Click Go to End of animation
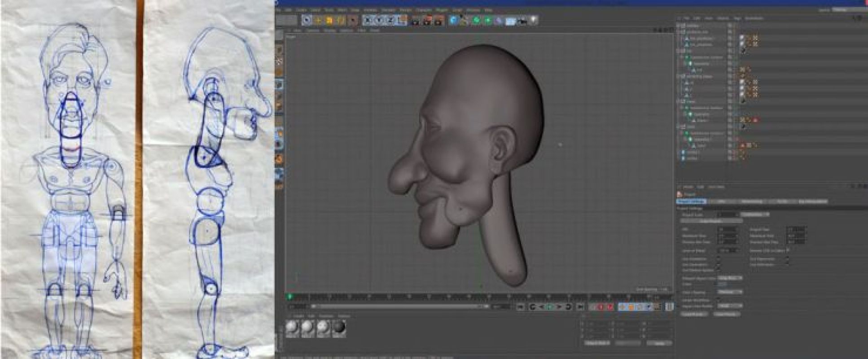The width and height of the screenshot is (868, 359). [580, 307]
